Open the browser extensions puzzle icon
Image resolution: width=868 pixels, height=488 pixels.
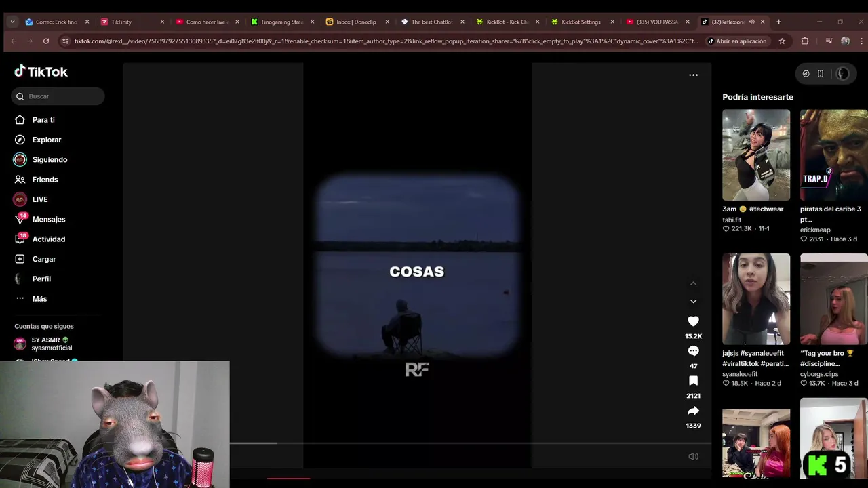(x=805, y=41)
